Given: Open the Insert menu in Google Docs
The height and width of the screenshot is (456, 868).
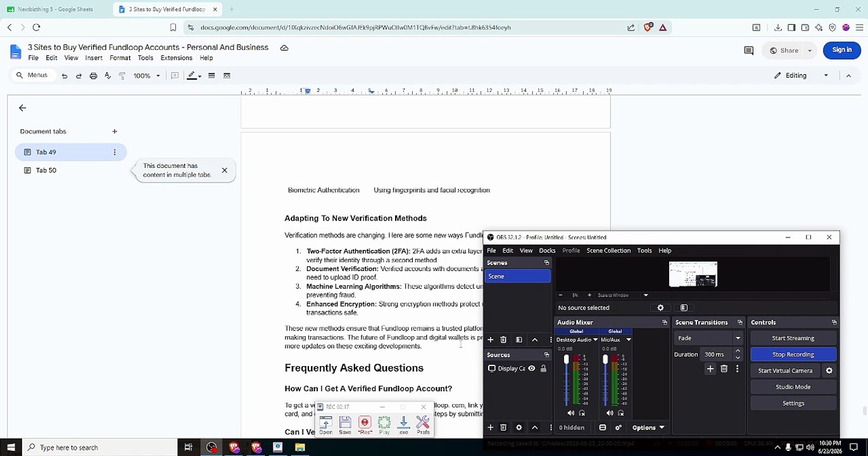Looking at the screenshot, I should pyautogui.click(x=94, y=58).
